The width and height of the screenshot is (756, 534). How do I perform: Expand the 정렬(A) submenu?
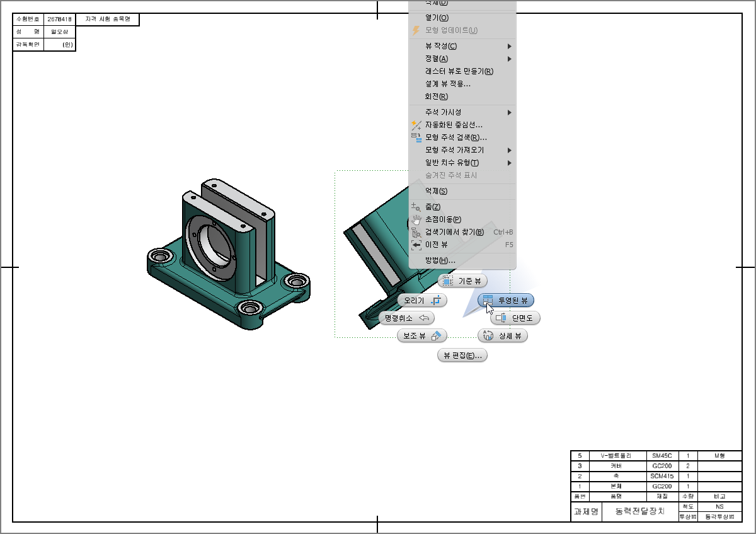coord(462,59)
